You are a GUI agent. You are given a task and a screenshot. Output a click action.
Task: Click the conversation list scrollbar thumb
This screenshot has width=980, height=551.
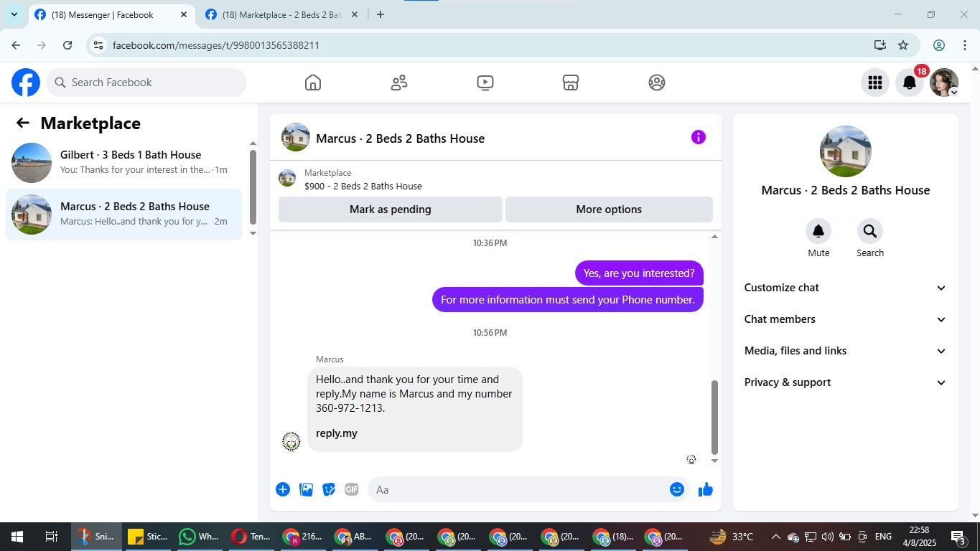coord(253,187)
